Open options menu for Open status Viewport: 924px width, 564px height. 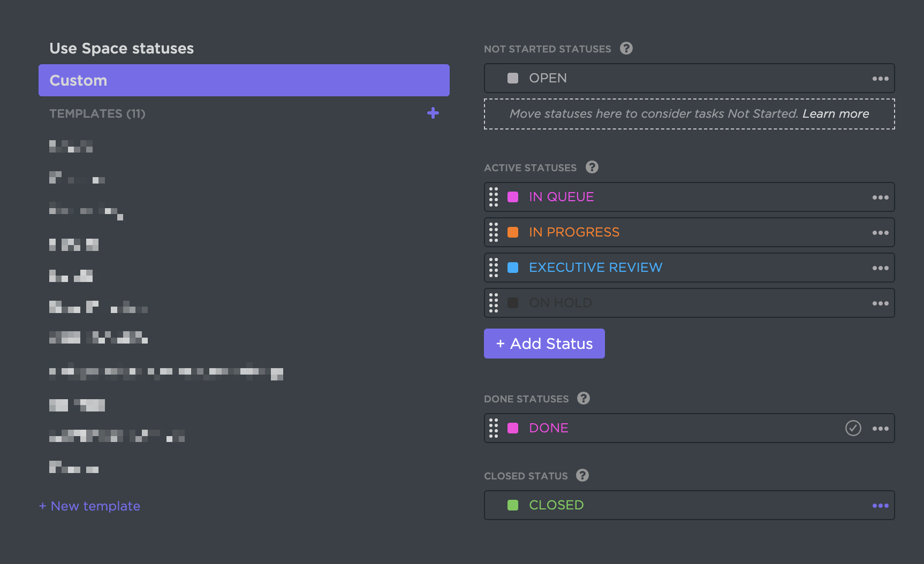click(880, 79)
